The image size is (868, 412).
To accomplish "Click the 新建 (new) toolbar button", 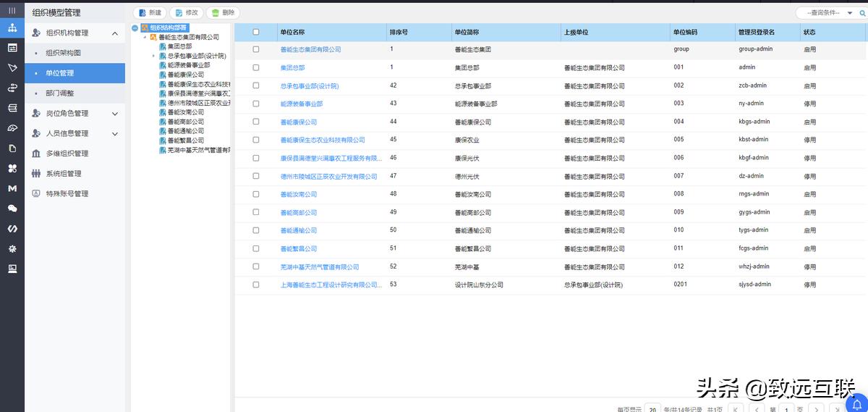I will [x=150, y=13].
